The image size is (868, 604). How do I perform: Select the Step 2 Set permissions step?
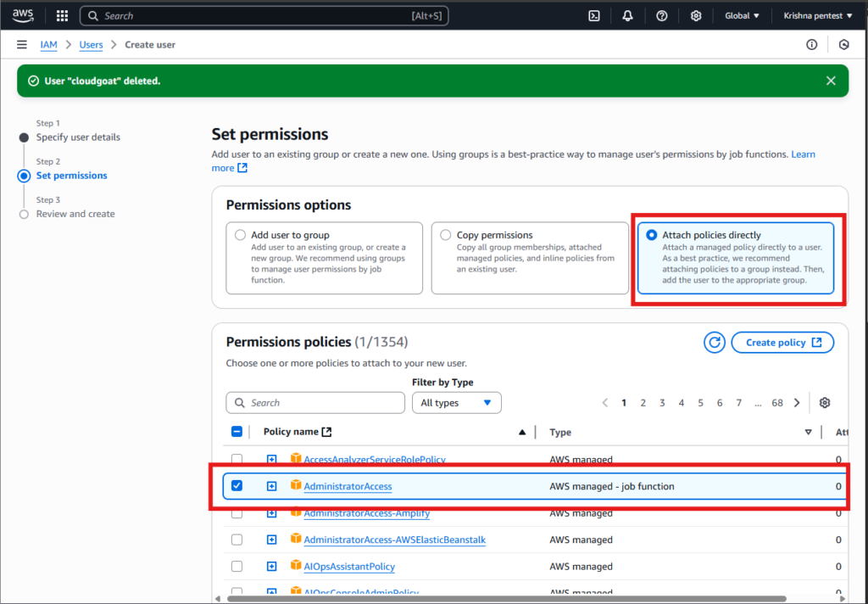(x=72, y=176)
